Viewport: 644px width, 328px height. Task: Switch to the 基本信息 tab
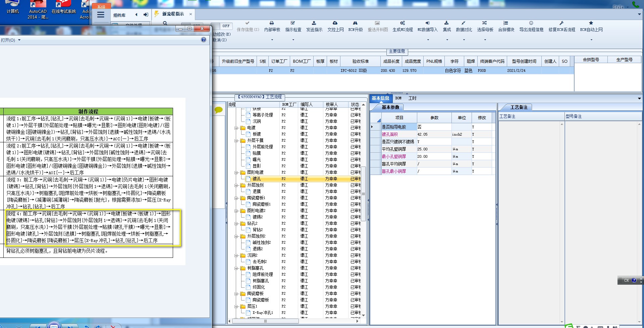[380, 98]
